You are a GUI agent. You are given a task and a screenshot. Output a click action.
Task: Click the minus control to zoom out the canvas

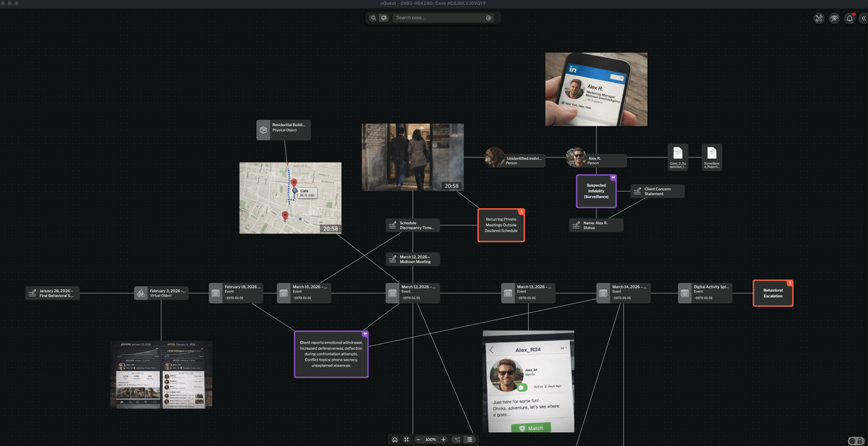coord(418,439)
